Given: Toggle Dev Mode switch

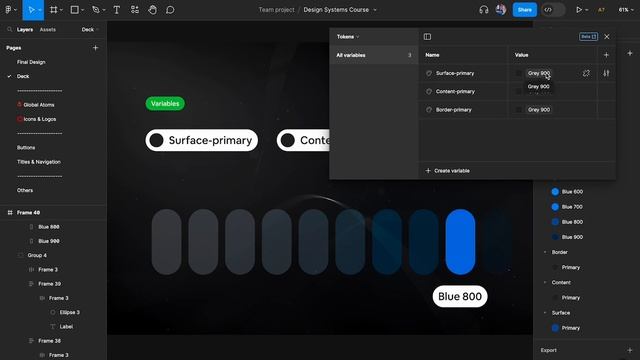Looking at the screenshot, I should pos(553,10).
